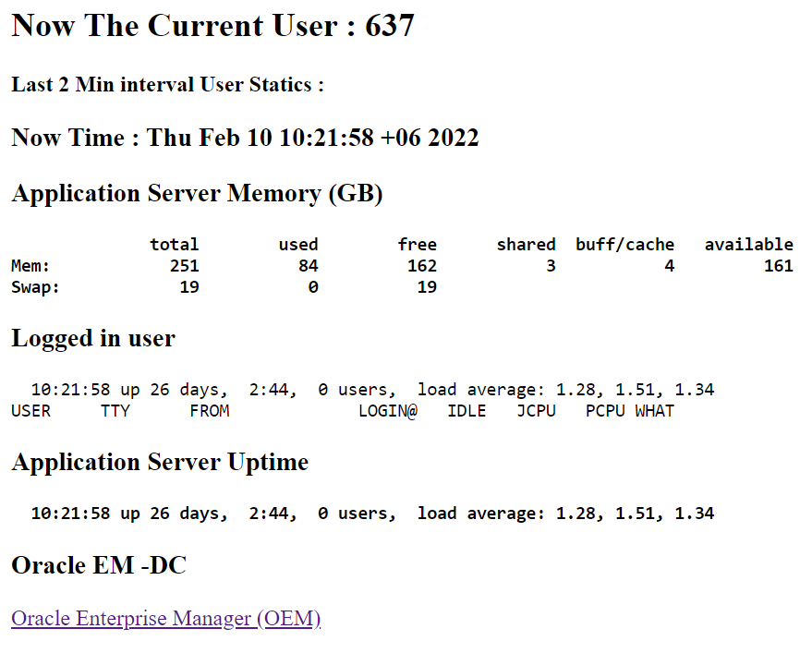
Task: Click the "shared" memory column header
Action: click(x=526, y=245)
